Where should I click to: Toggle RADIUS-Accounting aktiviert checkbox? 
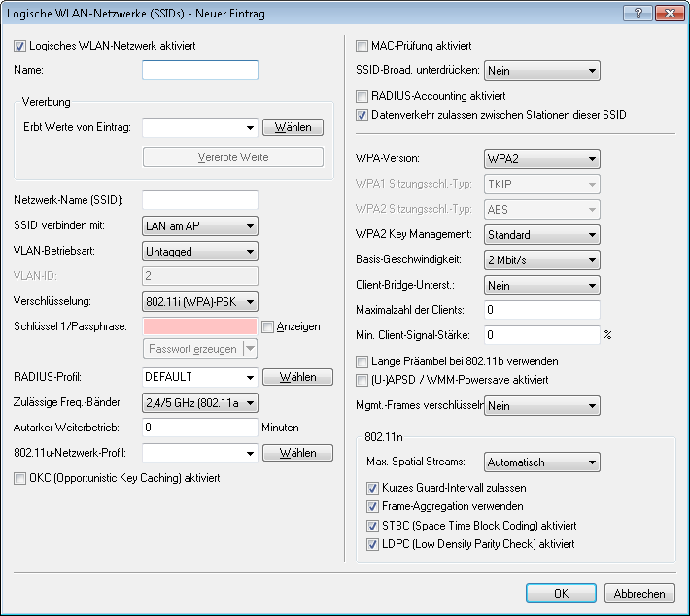click(x=362, y=96)
